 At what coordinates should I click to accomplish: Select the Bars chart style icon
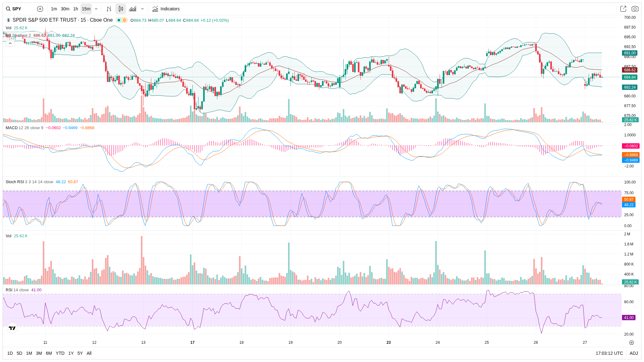(109, 9)
